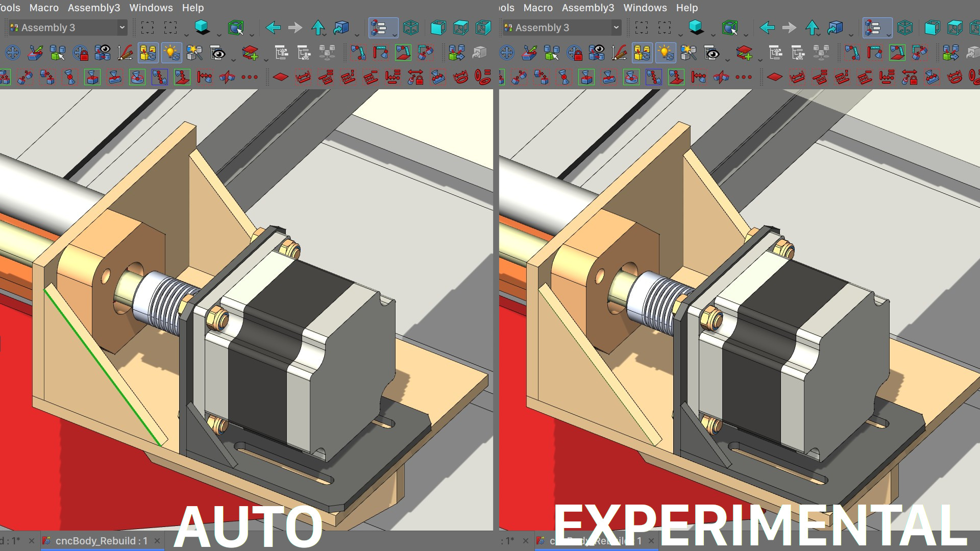
Task: Toggle the lightbulb smart recompute, left window
Action: coord(171,53)
